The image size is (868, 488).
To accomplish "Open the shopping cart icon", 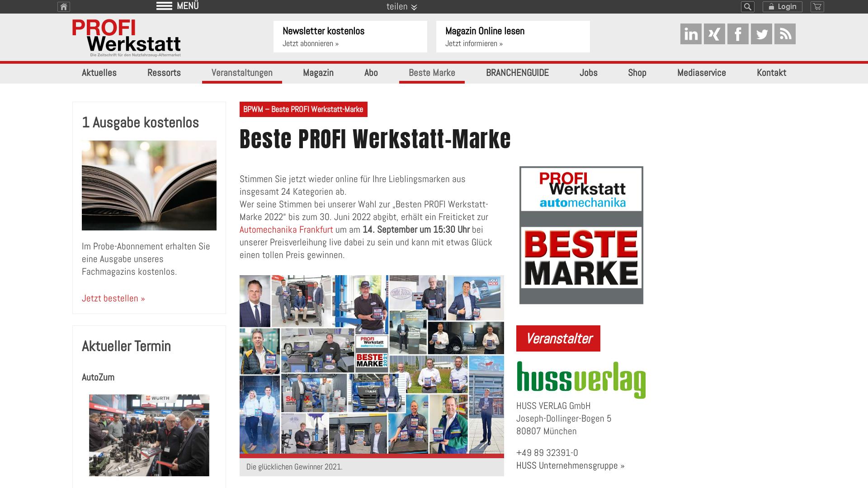I will tap(817, 7).
